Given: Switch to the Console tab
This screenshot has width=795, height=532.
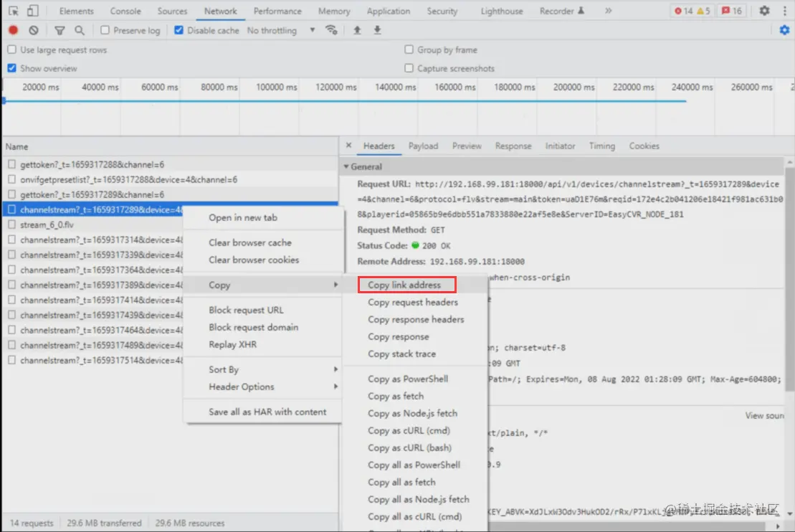Looking at the screenshot, I should pos(125,11).
